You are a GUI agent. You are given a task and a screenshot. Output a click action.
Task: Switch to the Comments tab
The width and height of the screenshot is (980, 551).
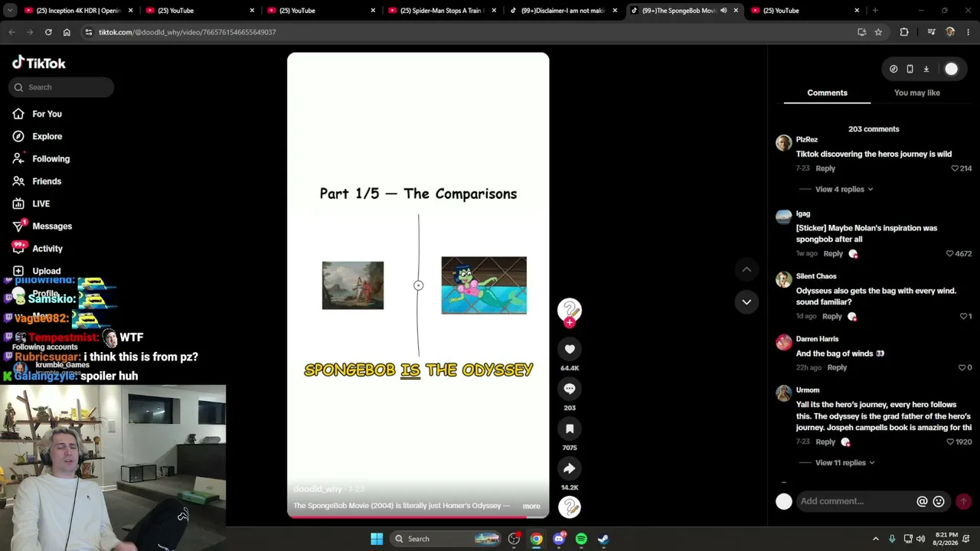coord(827,93)
